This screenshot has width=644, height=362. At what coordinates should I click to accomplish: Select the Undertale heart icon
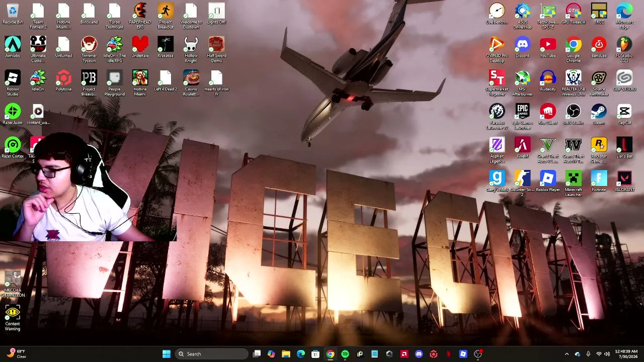click(x=140, y=48)
